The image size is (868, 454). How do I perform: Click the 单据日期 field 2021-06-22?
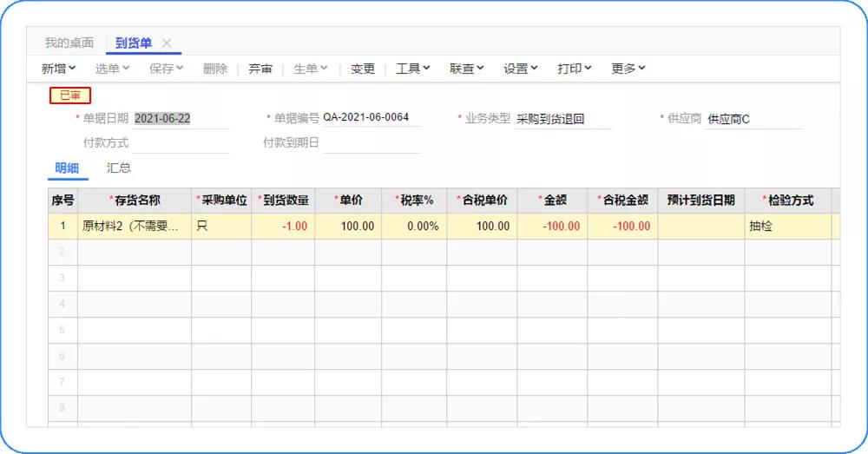tap(181, 118)
